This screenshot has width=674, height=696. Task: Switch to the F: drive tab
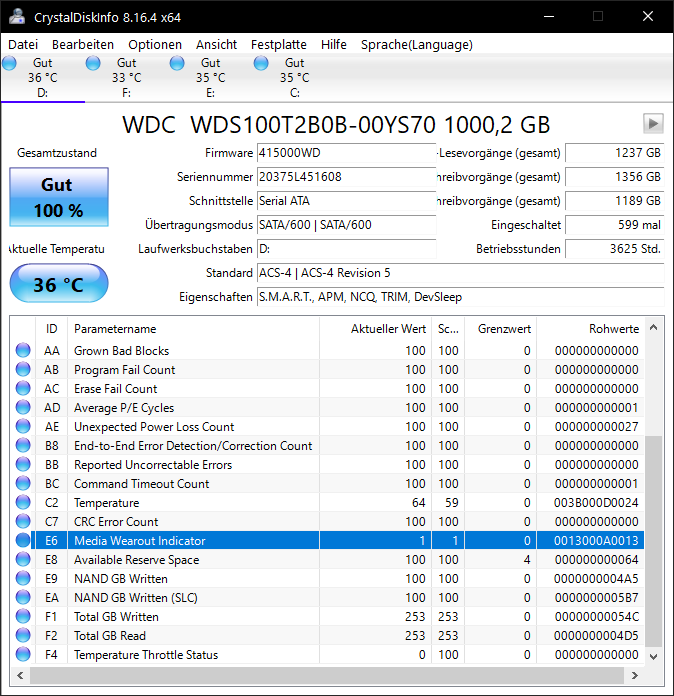coord(127,78)
